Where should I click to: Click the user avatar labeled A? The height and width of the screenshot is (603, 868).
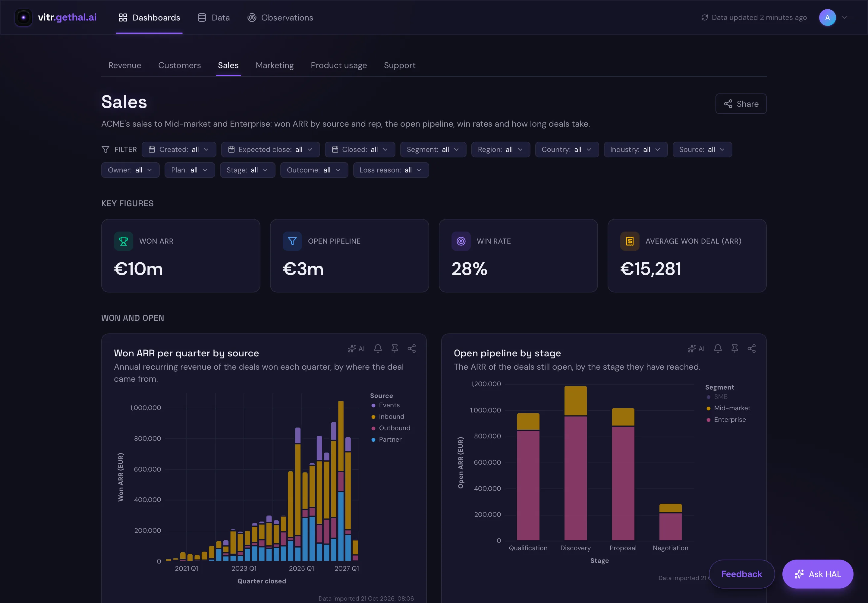tap(827, 17)
